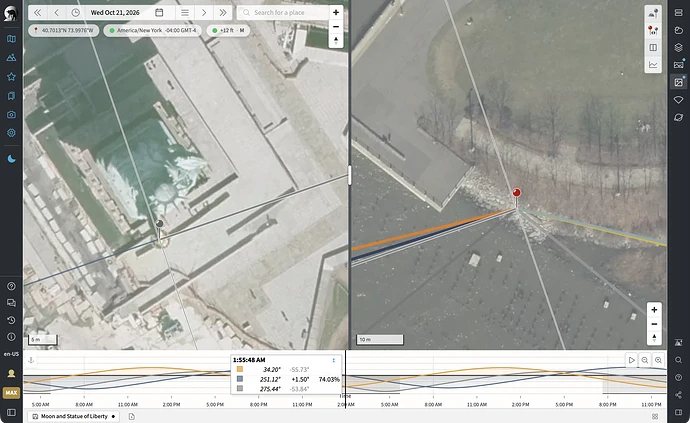Change the en-US language setting
Viewport: 690px width, 423px height.
point(11,354)
